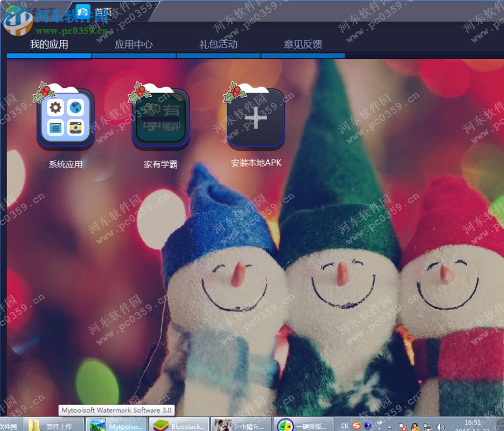The height and width of the screenshot is (431, 504).
Task: Launch the 家有学霸 app icon
Action: (160, 118)
